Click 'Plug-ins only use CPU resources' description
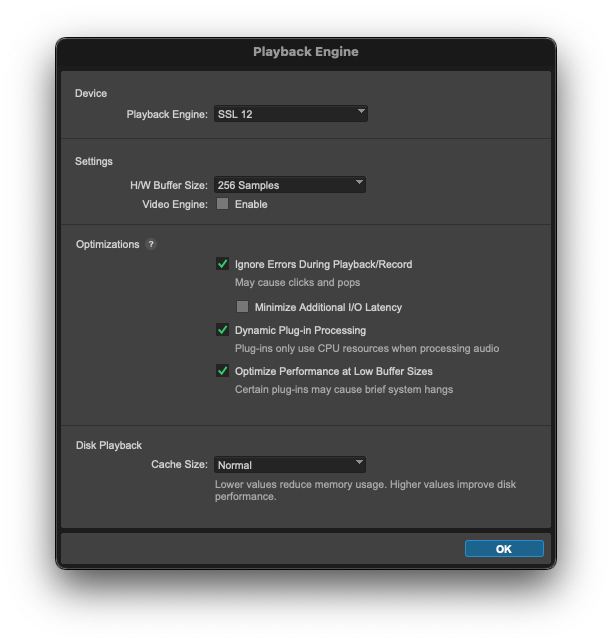Image resolution: width=612 pixels, height=643 pixels. pos(367,349)
